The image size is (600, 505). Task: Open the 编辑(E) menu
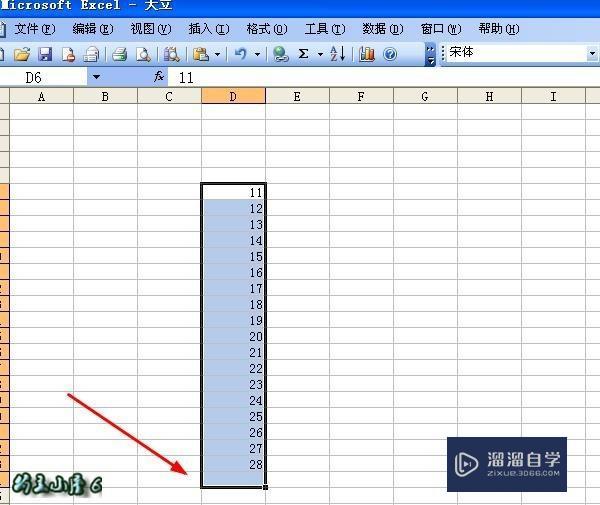tap(93, 29)
